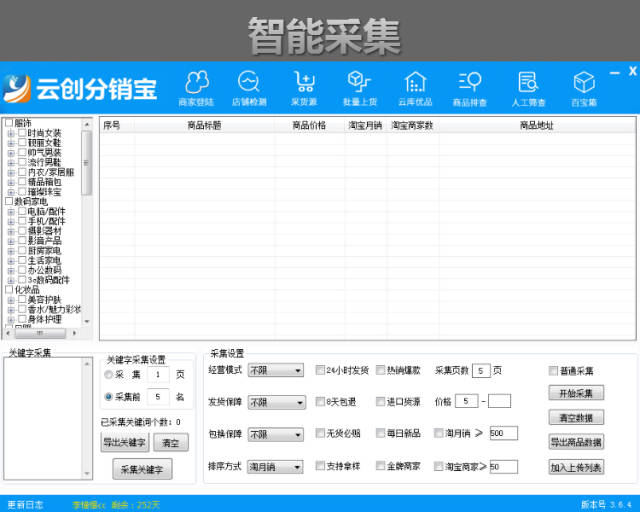The height and width of the screenshot is (512, 640).
Task: Click the 导出关键字 button
Action: click(x=124, y=442)
